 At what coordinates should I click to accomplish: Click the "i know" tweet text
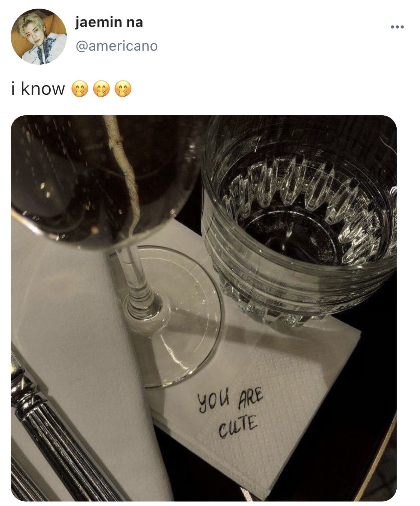[38, 89]
